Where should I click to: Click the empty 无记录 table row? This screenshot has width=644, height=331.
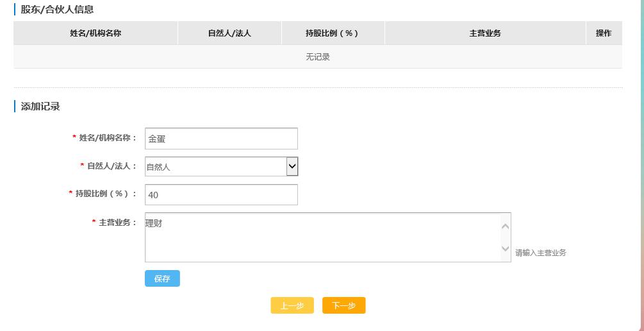tap(318, 57)
